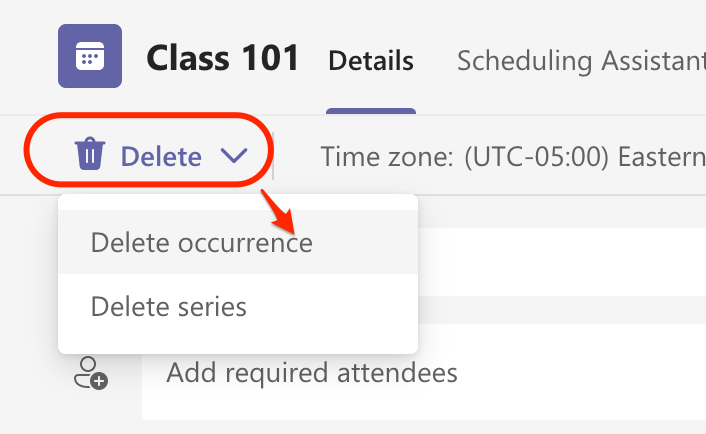Viewport: 706px width, 434px height.
Task: Expand the Delete chevron arrow
Action: (x=234, y=156)
